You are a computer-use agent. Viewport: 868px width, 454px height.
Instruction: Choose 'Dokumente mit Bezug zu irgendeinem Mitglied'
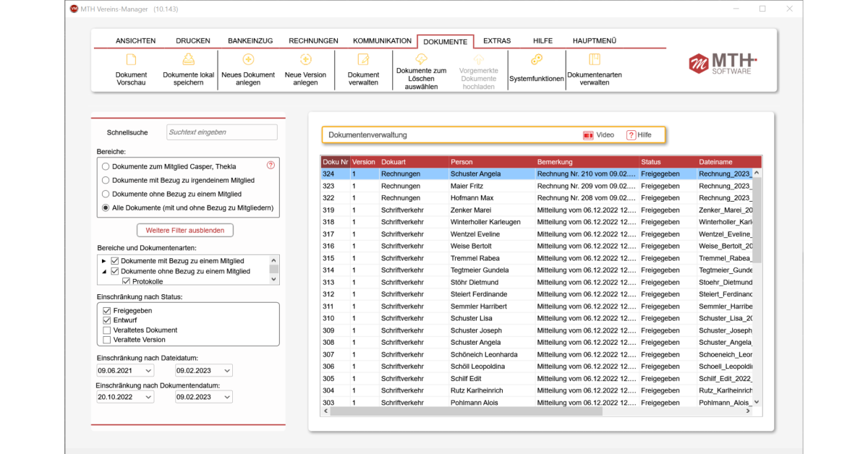[106, 180]
